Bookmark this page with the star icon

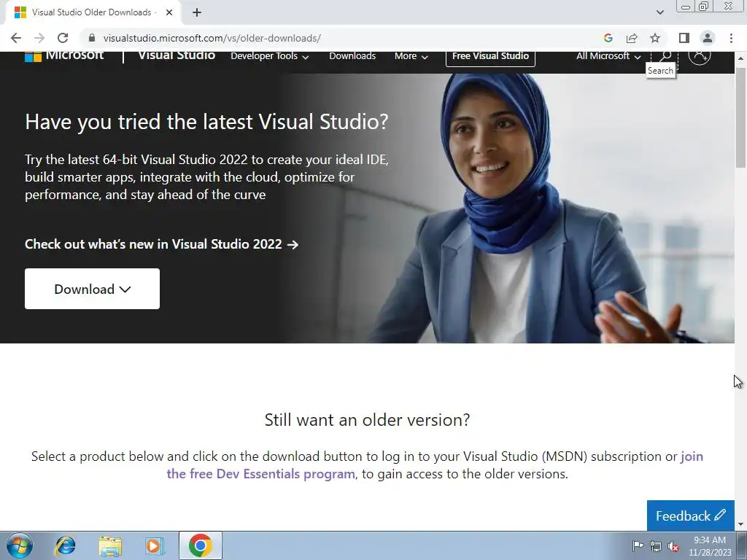point(655,38)
